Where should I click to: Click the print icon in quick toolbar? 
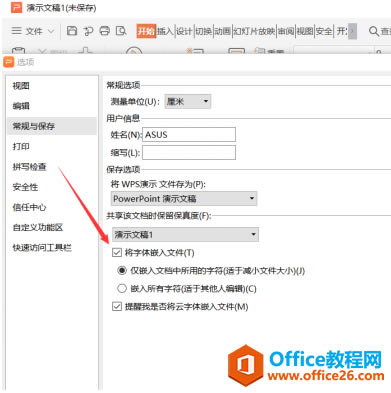[x=105, y=31]
